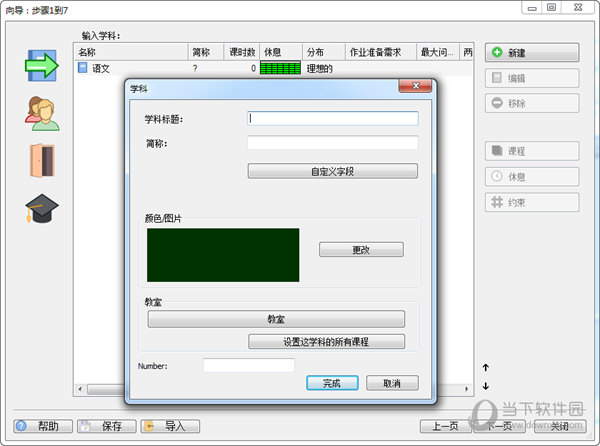Click the 约束 (Constraints) button
Viewport: 600px width, 446px height.
point(532,202)
